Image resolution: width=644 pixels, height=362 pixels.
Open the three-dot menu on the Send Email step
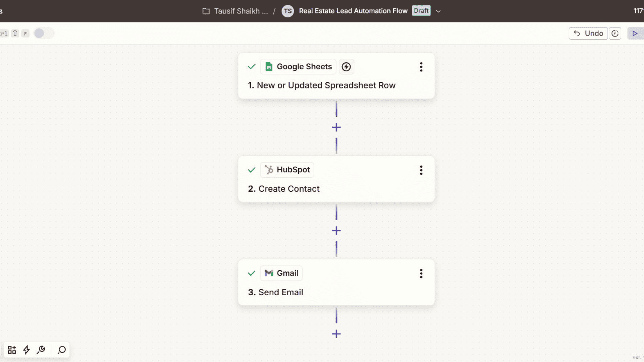coord(421,274)
